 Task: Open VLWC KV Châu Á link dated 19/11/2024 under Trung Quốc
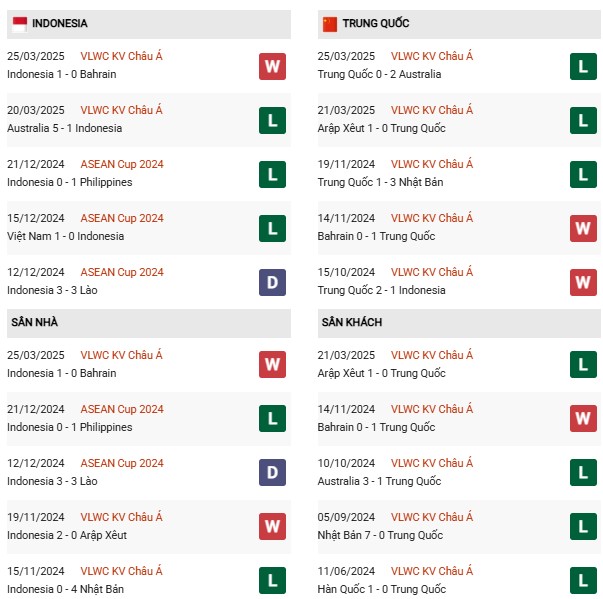coord(432,164)
